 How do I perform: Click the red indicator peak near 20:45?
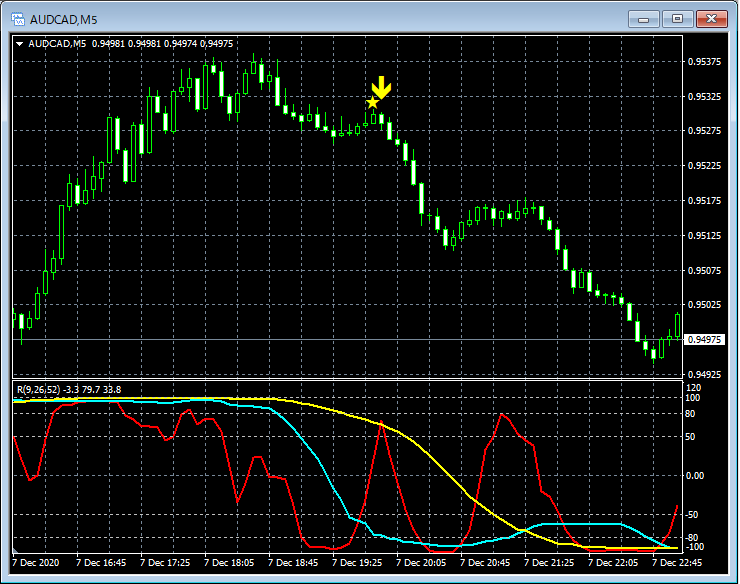[501, 415]
